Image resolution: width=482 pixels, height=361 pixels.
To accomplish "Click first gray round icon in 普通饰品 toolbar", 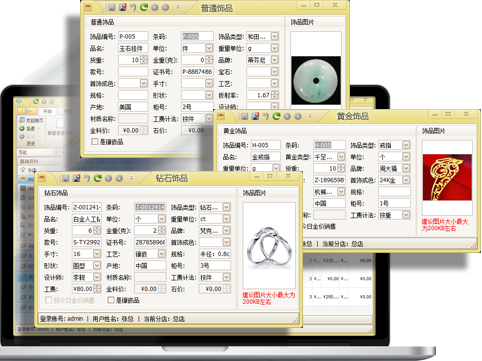I will 155,7.
